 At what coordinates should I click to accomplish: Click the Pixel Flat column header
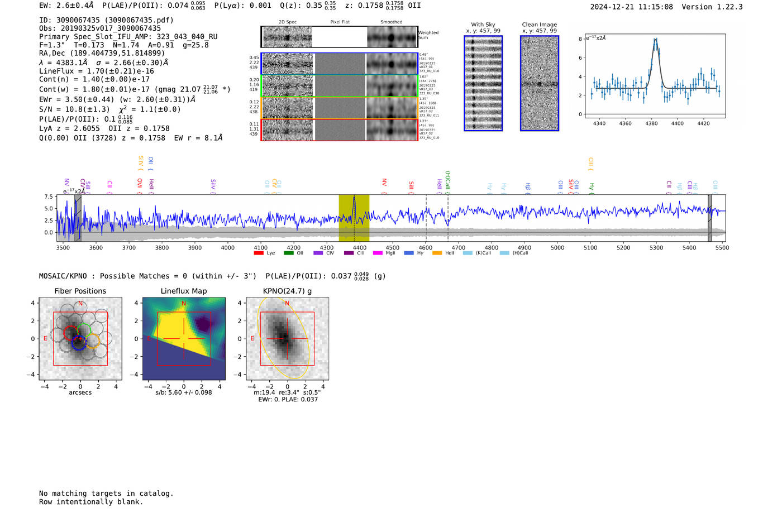click(340, 22)
